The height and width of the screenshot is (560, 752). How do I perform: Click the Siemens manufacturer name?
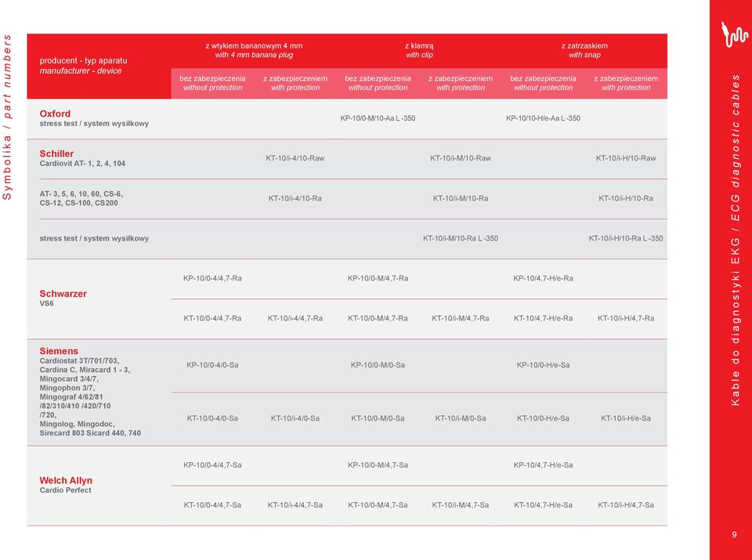tap(59, 351)
